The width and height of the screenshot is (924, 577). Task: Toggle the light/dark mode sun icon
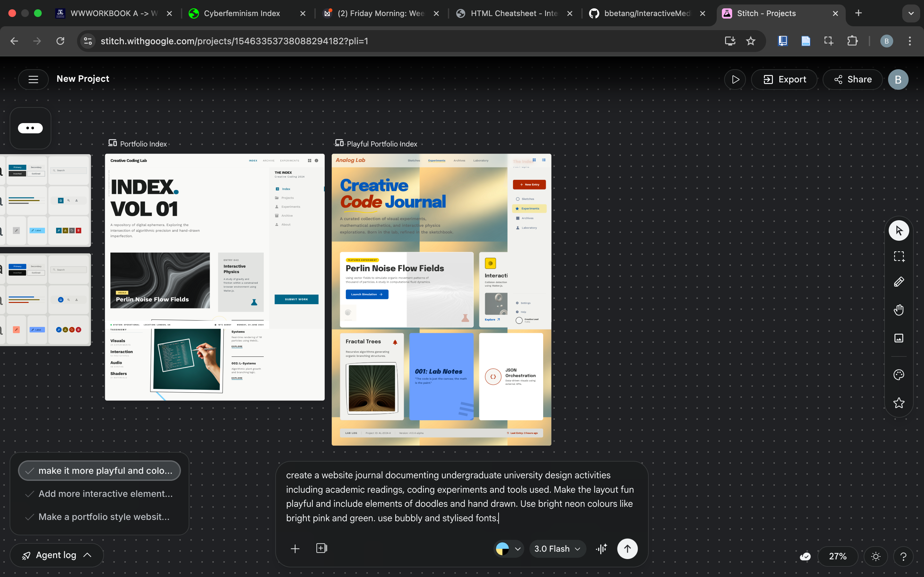point(876,556)
